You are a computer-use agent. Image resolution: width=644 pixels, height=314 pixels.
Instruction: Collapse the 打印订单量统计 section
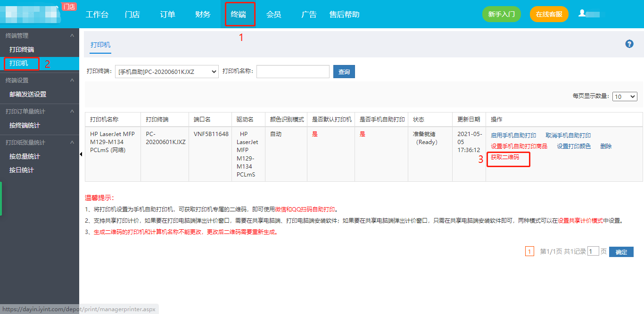coord(72,112)
